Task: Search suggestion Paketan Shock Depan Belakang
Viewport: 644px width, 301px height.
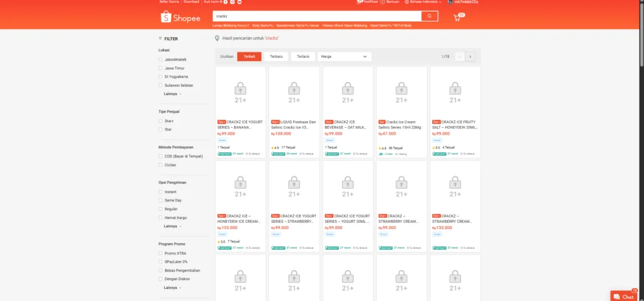Action: pos(345,25)
